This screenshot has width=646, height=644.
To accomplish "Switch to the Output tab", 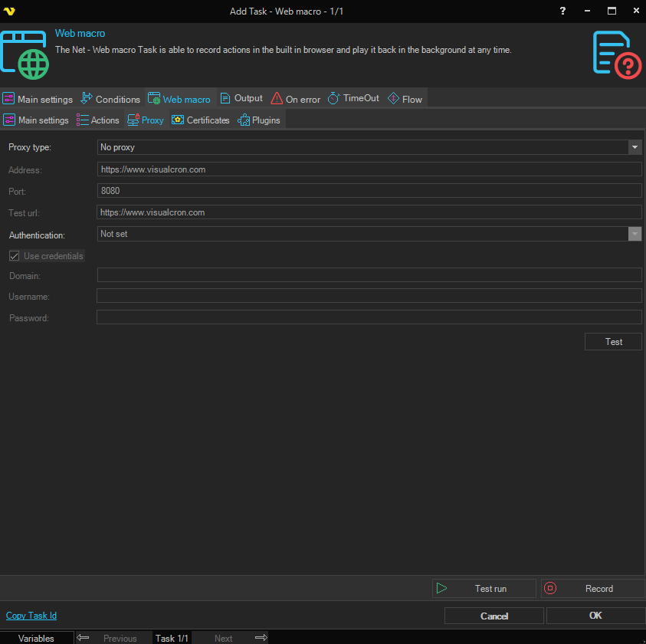I will click(x=241, y=99).
